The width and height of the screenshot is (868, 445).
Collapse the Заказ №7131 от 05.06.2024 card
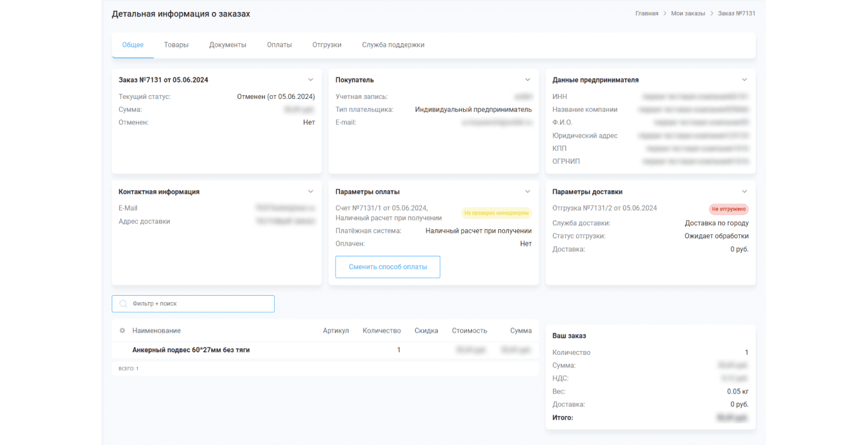pyautogui.click(x=311, y=80)
